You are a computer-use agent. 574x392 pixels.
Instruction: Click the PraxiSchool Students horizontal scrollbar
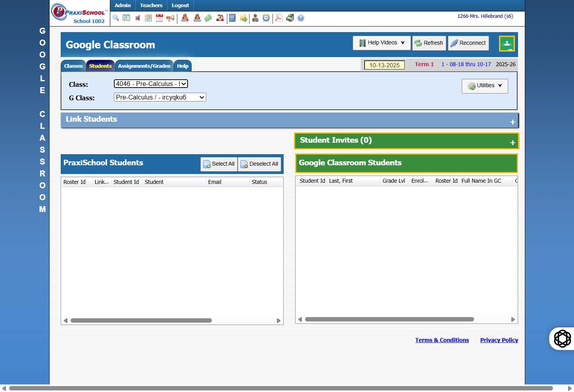141,320
